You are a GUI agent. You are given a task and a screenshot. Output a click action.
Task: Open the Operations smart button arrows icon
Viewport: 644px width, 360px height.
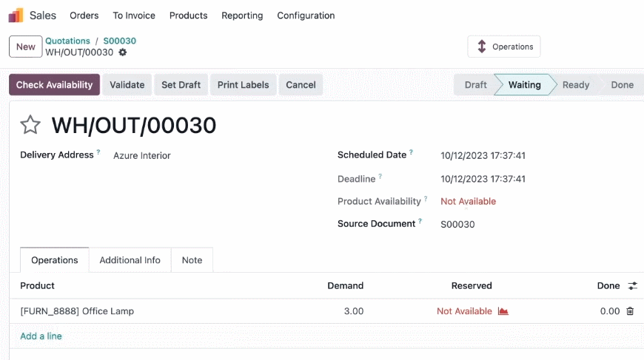click(x=482, y=47)
